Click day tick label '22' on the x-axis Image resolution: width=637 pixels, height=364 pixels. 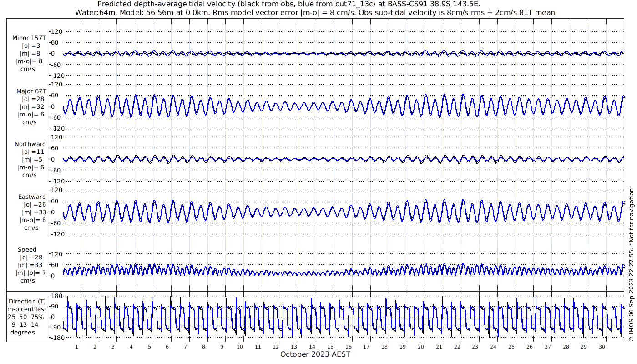pos(457,347)
